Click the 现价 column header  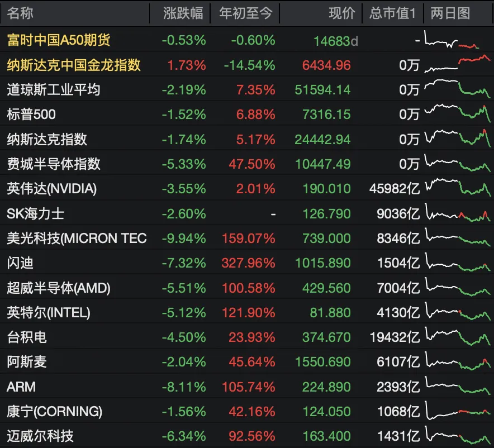[x=342, y=13]
